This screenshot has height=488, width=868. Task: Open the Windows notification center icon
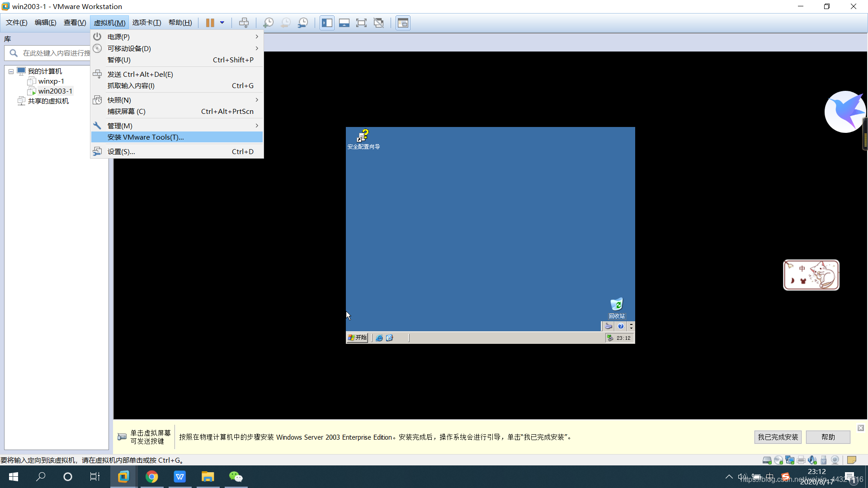click(850, 477)
